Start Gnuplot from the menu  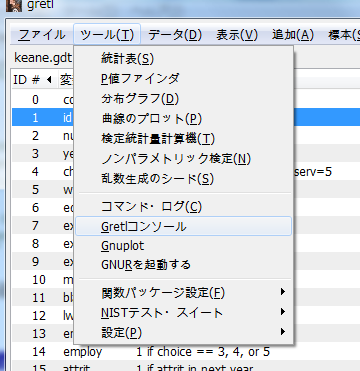[183, 246]
